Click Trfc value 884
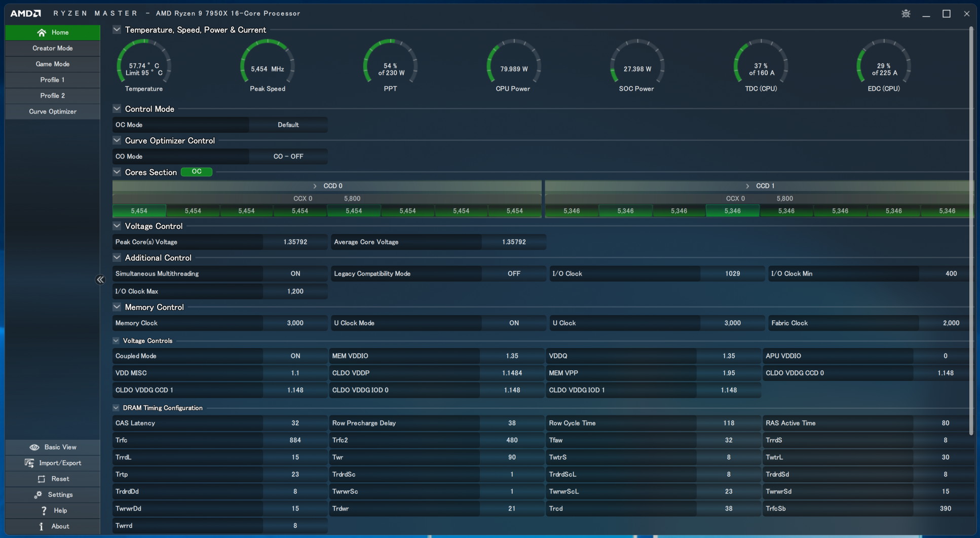The width and height of the screenshot is (980, 538). 295,440
